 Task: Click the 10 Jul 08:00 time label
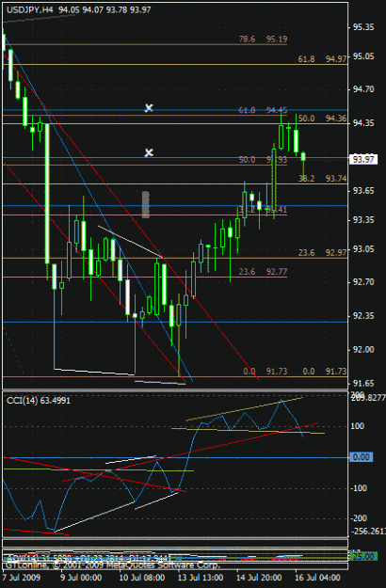142,577
